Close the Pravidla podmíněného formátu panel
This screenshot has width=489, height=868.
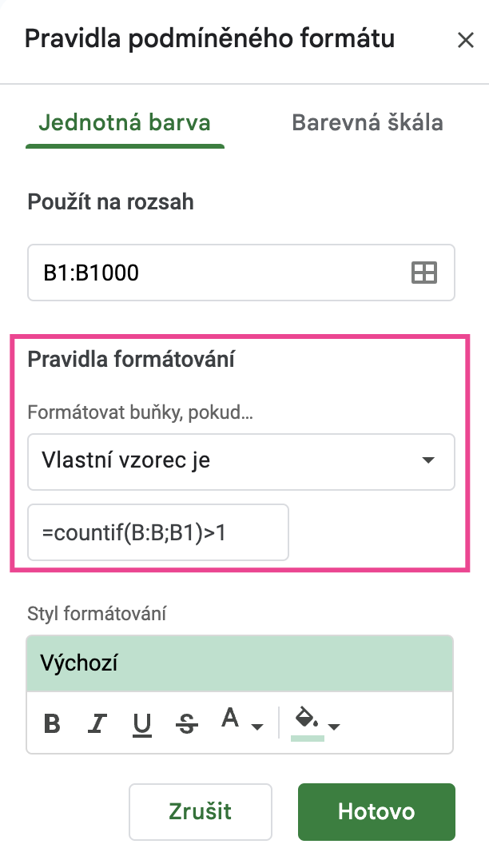point(465,40)
